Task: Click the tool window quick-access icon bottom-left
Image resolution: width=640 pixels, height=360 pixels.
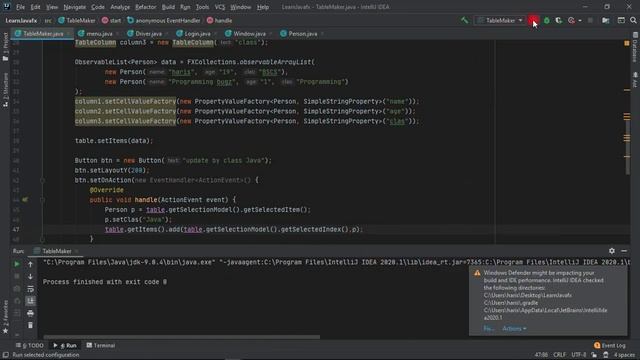Action: [x=5, y=355]
